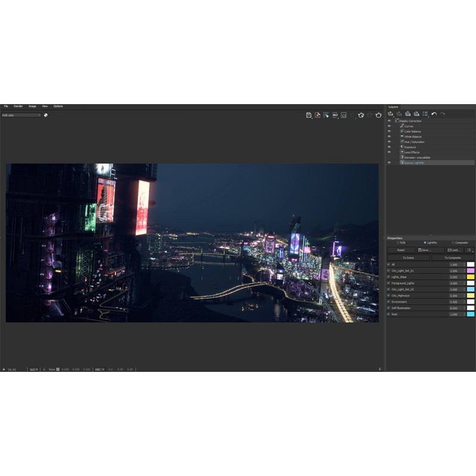476x476 pixels.
Task: Click the Start interactive rendering teapot icon
Action: click(361, 115)
